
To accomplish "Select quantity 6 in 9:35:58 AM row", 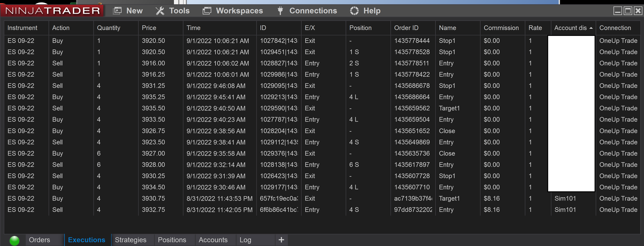I will 99,153.
